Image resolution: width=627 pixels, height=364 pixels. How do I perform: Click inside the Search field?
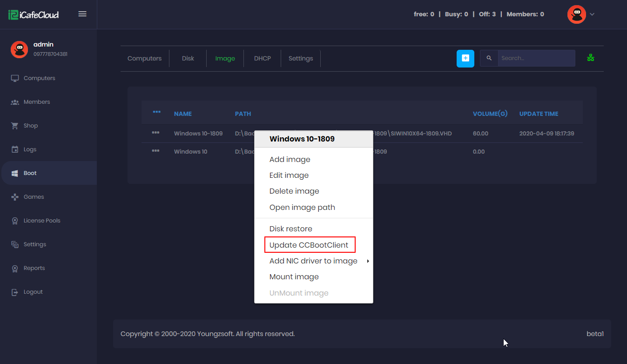535,58
